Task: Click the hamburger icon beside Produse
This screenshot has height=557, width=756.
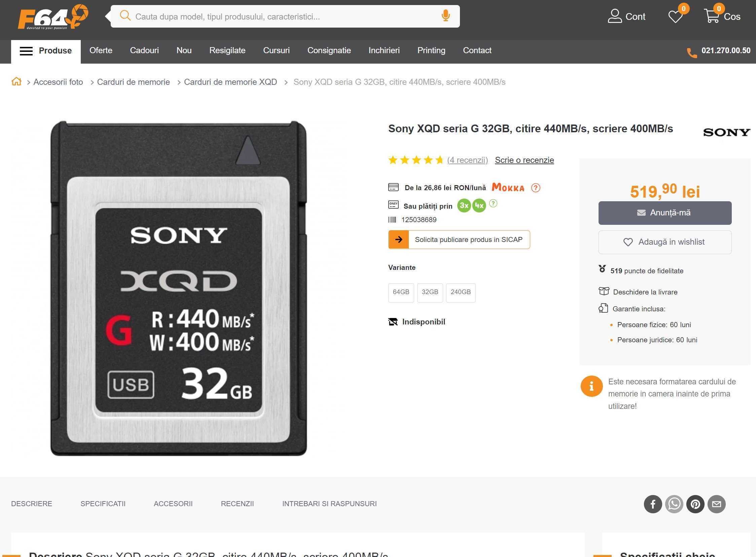Action: (x=26, y=51)
